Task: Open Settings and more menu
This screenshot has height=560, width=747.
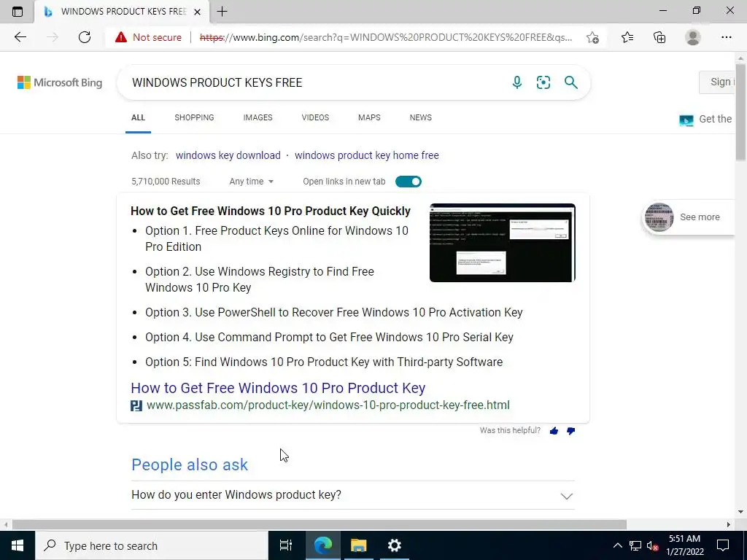Action: click(726, 37)
